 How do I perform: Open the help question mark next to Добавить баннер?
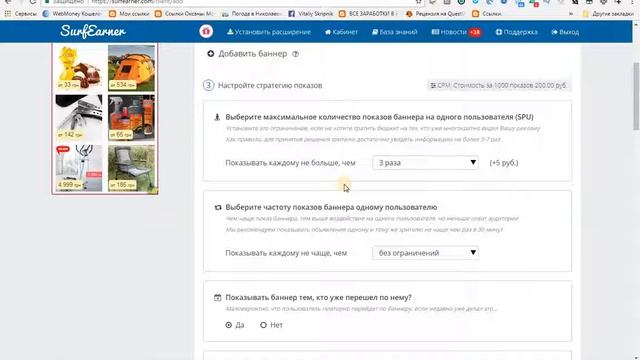click(x=296, y=54)
